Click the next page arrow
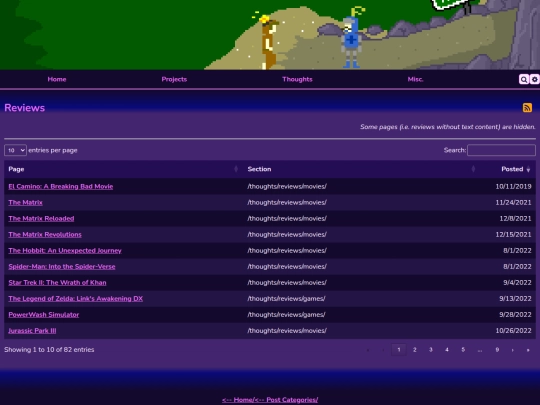 click(x=513, y=350)
